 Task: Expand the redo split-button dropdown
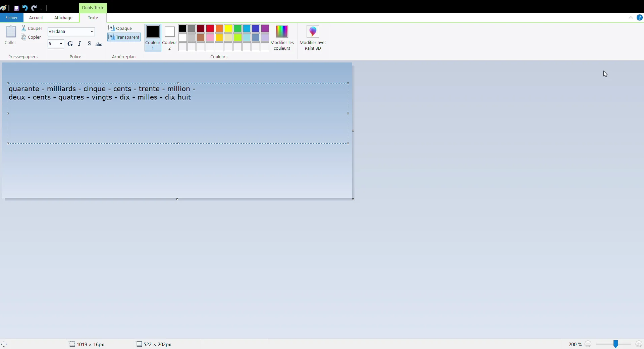tap(41, 8)
